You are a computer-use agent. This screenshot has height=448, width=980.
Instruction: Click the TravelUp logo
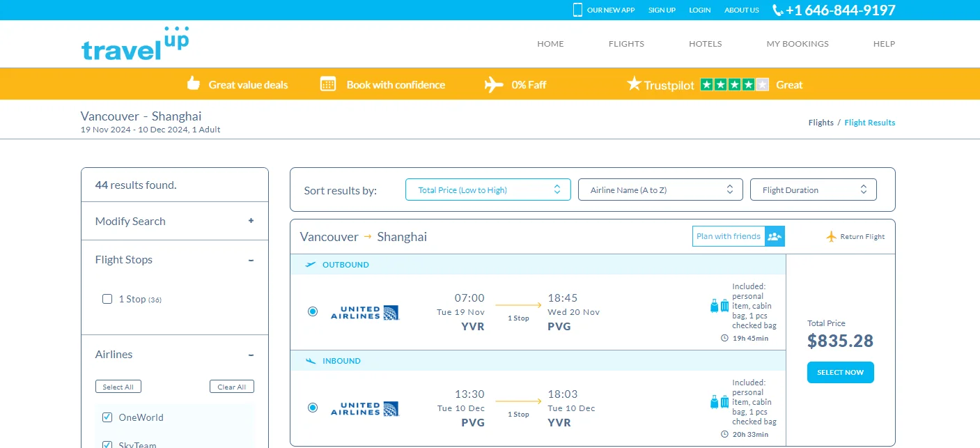(135, 44)
